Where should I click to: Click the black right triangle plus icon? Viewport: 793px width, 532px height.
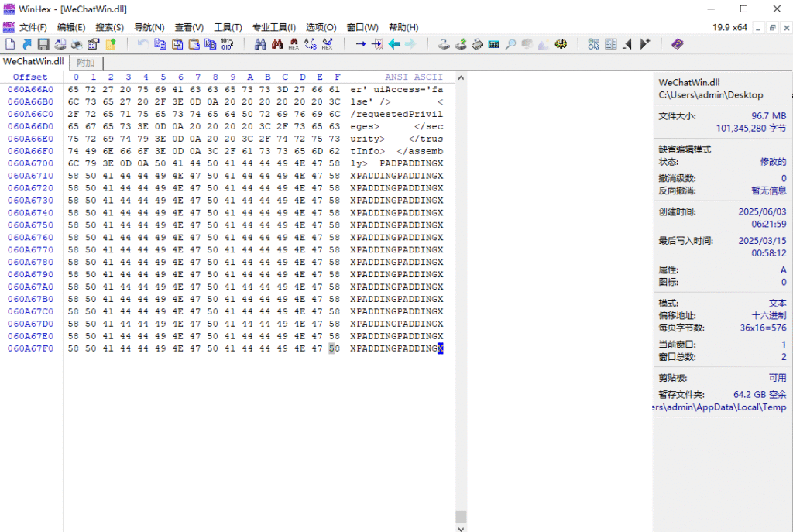645,44
